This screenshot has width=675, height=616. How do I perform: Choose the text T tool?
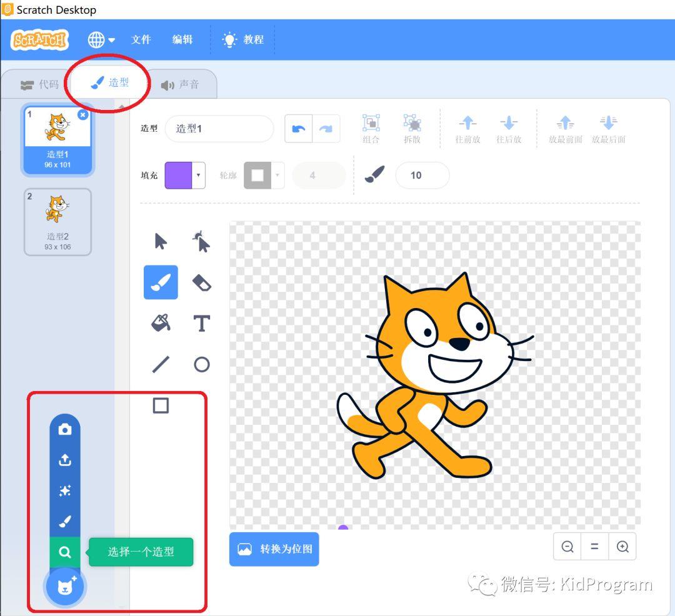pos(201,323)
